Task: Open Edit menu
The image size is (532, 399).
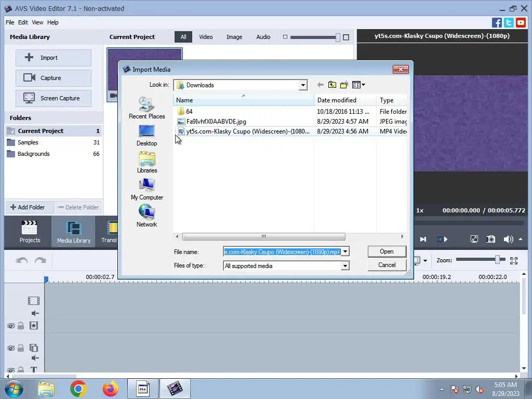Action: (23, 22)
